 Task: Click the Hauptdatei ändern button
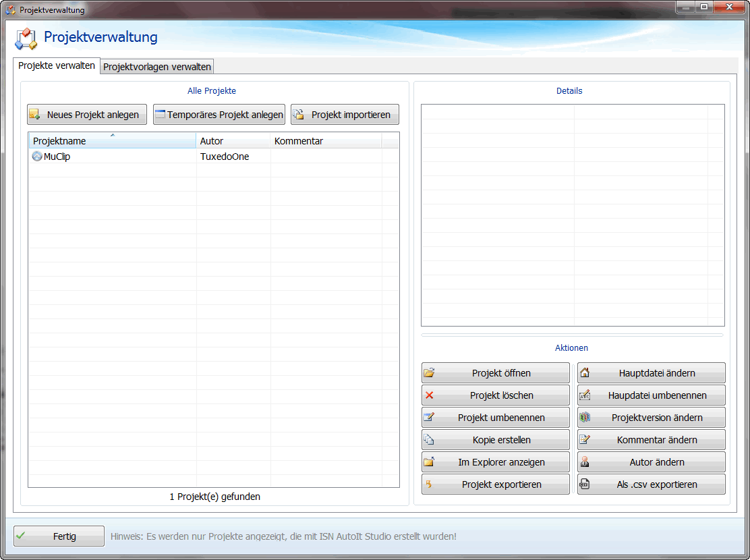click(652, 373)
